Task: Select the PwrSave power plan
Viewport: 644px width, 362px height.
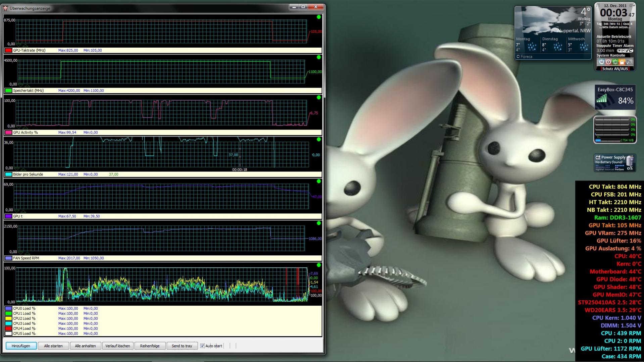Action: 620,169
